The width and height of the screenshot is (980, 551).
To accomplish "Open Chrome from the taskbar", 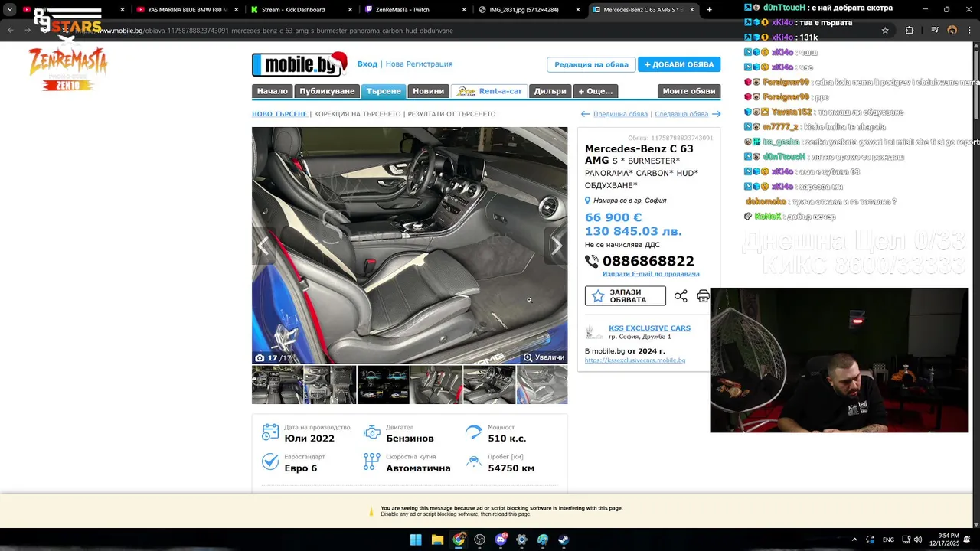I will coord(459,540).
